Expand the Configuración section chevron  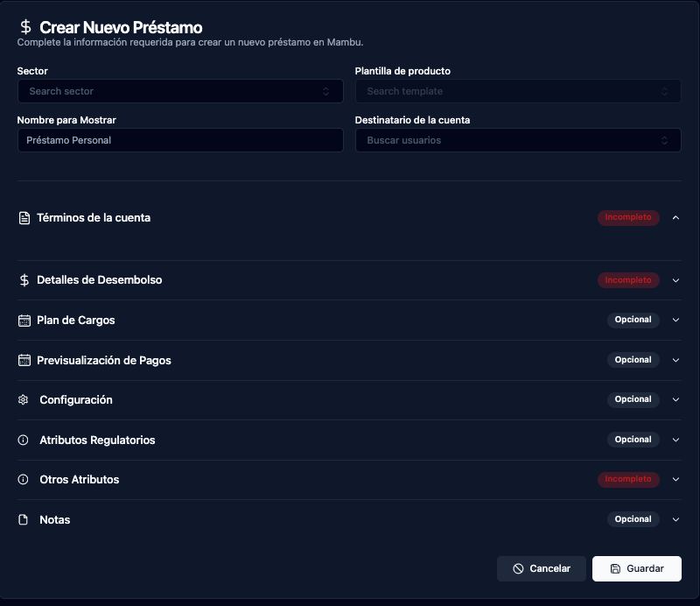coord(675,400)
